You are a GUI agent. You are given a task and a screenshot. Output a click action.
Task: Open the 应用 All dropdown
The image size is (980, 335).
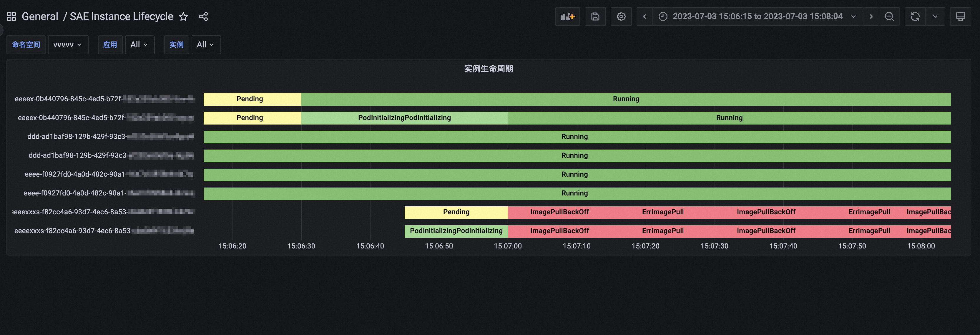click(x=139, y=44)
